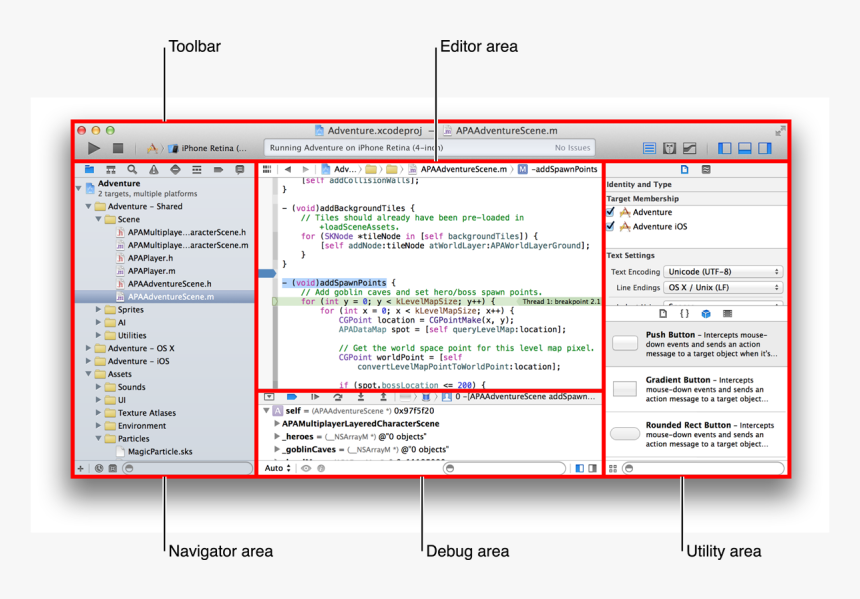This screenshot has height=599, width=860.
Task: Open the File Template library
Action: pos(663,314)
